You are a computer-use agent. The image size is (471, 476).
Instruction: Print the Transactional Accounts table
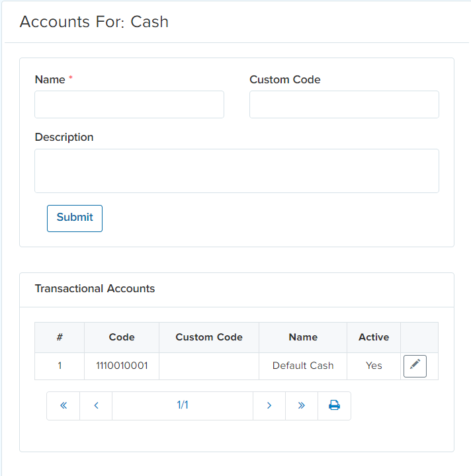point(334,405)
